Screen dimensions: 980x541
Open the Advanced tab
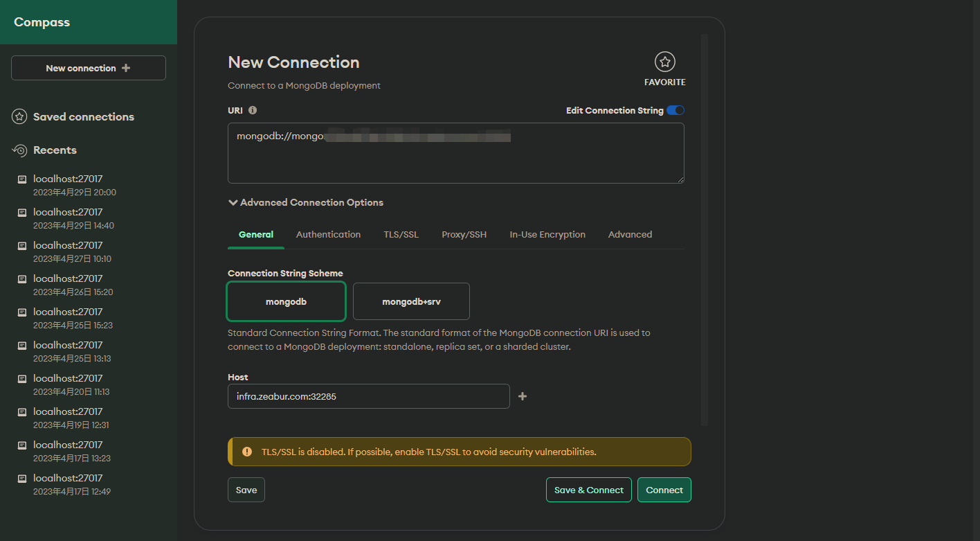point(630,235)
